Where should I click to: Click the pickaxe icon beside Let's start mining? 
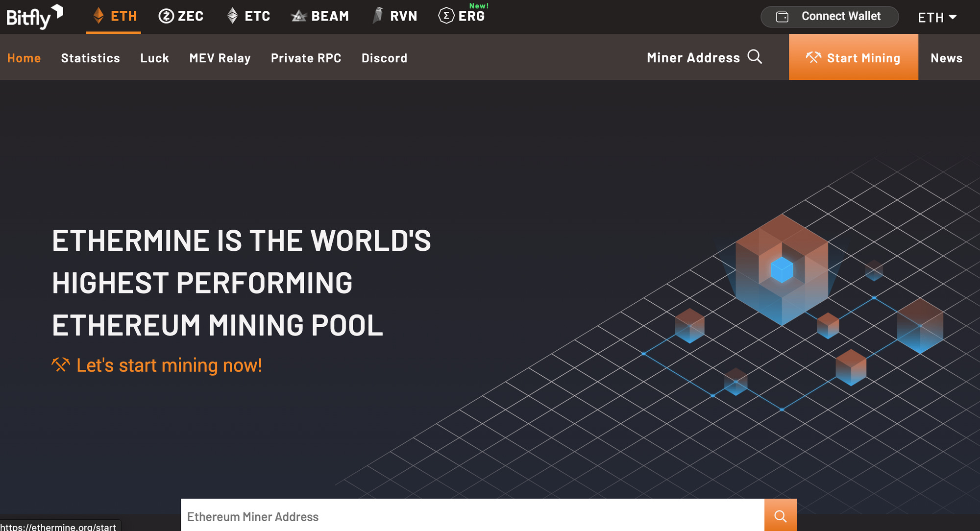click(x=61, y=364)
